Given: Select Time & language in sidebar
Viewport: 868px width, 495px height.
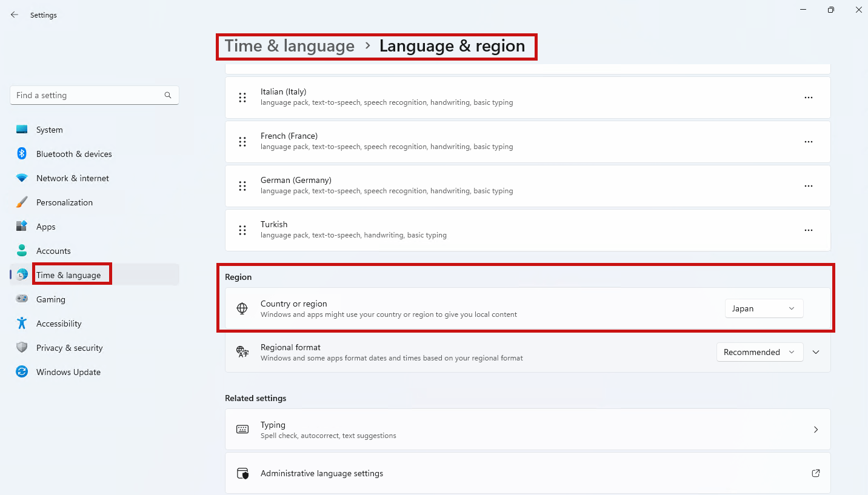Looking at the screenshot, I should (x=95, y=274).
